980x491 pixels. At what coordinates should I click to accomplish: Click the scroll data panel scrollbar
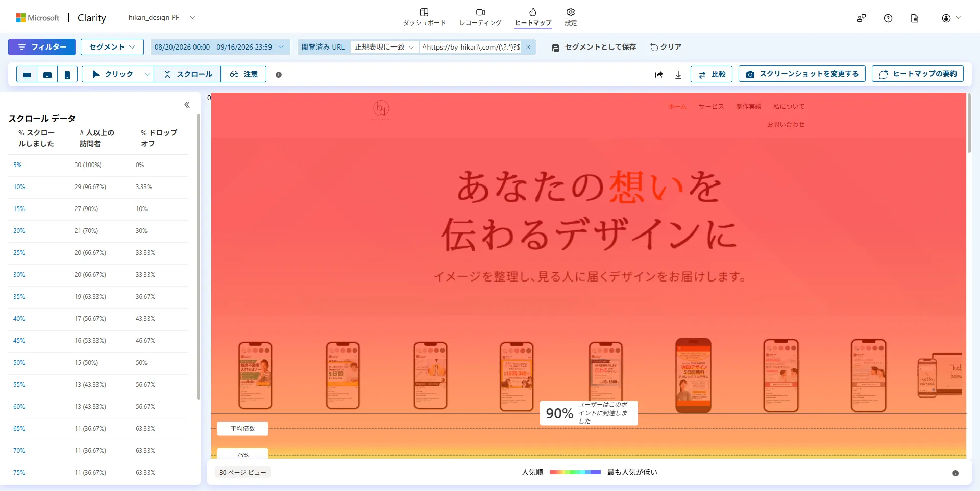pyautogui.click(x=198, y=255)
